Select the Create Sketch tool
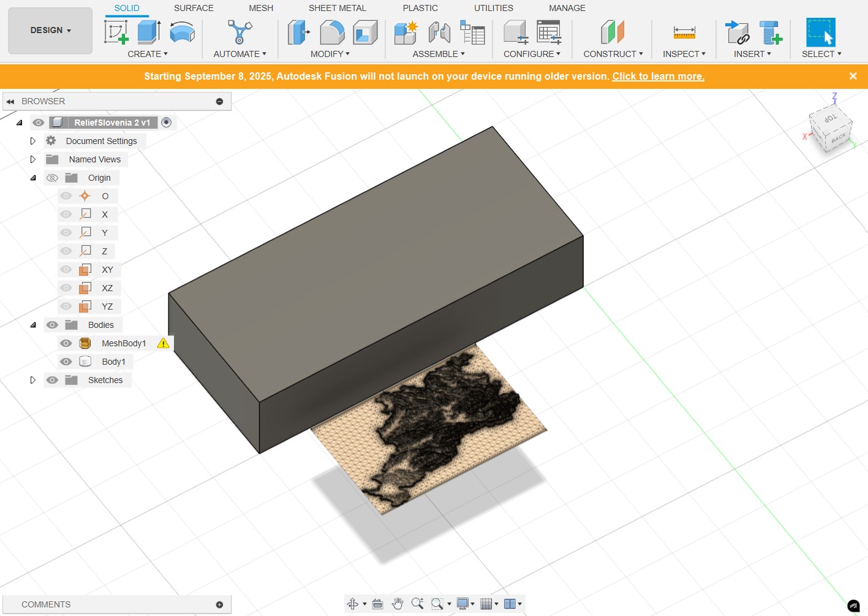The height and width of the screenshot is (616, 868). (116, 32)
